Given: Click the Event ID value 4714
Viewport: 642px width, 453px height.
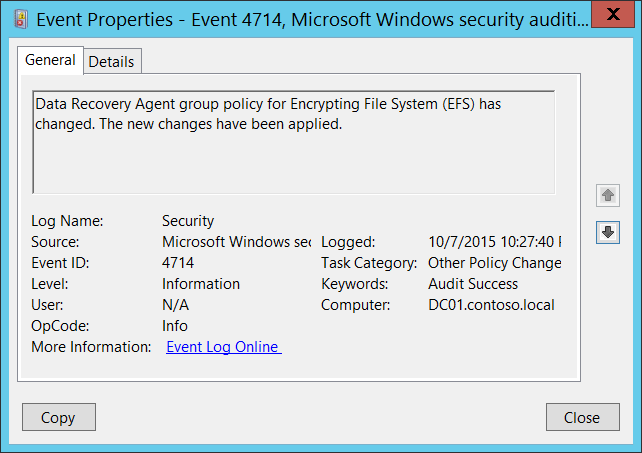Looking at the screenshot, I should pos(178,263).
